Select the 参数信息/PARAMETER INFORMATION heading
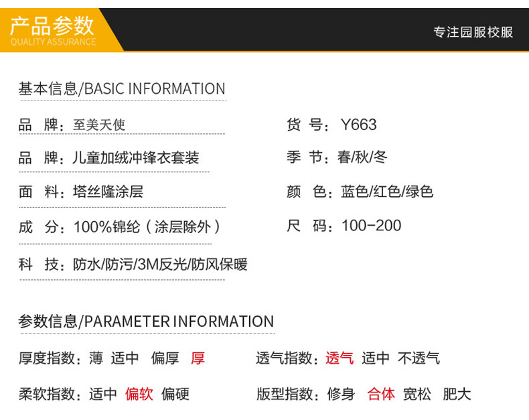 [x=146, y=321]
